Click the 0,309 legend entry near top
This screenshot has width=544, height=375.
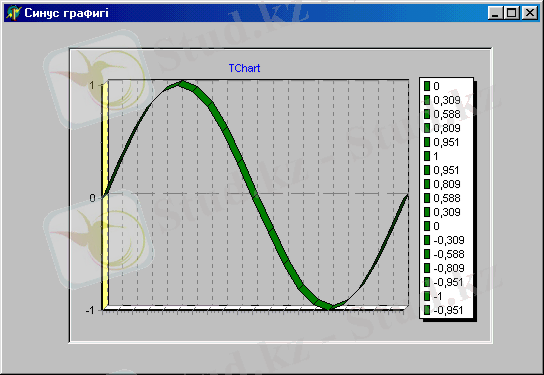[443, 100]
